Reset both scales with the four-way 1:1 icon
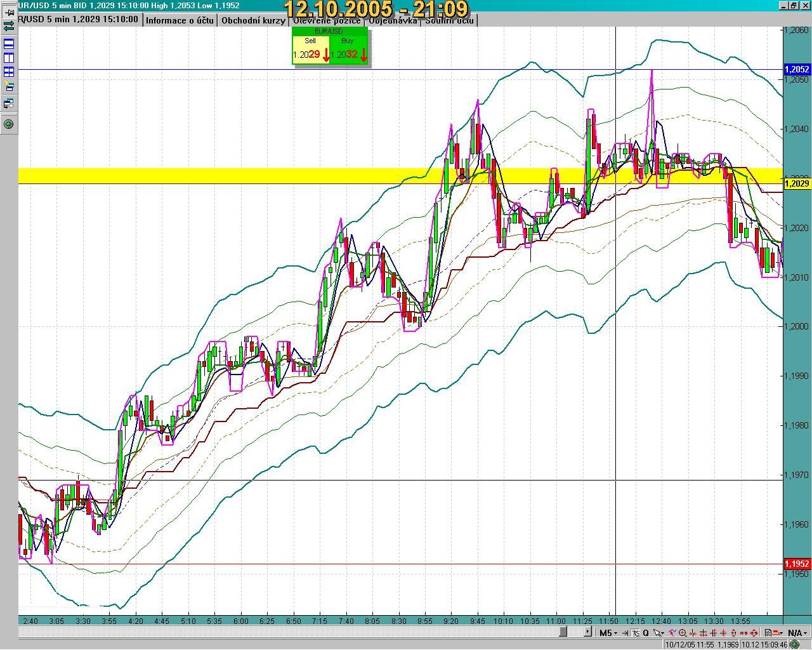 [754, 633]
